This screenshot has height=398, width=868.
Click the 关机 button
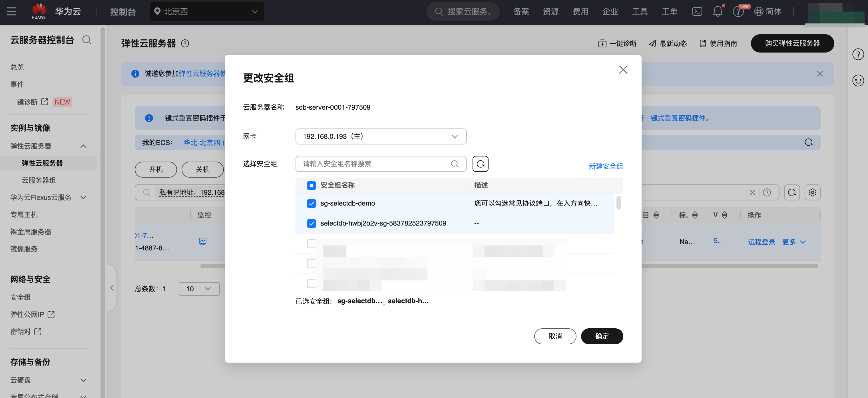202,170
